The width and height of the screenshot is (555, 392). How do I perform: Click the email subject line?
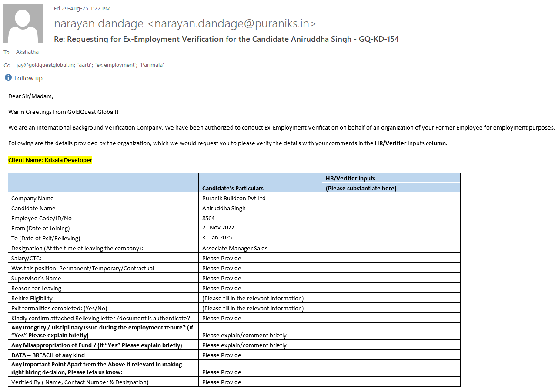coord(226,39)
